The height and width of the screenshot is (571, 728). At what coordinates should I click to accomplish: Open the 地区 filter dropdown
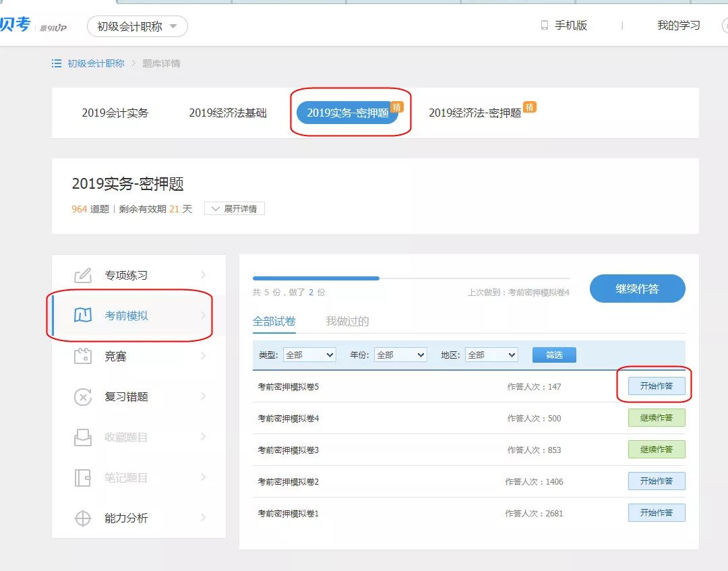(491, 355)
